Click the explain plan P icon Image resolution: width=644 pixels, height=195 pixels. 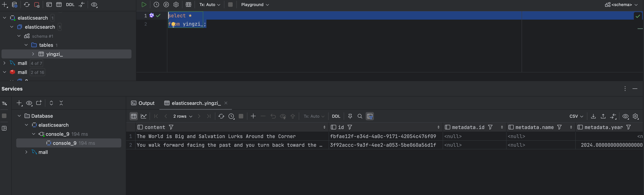click(166, 5)
